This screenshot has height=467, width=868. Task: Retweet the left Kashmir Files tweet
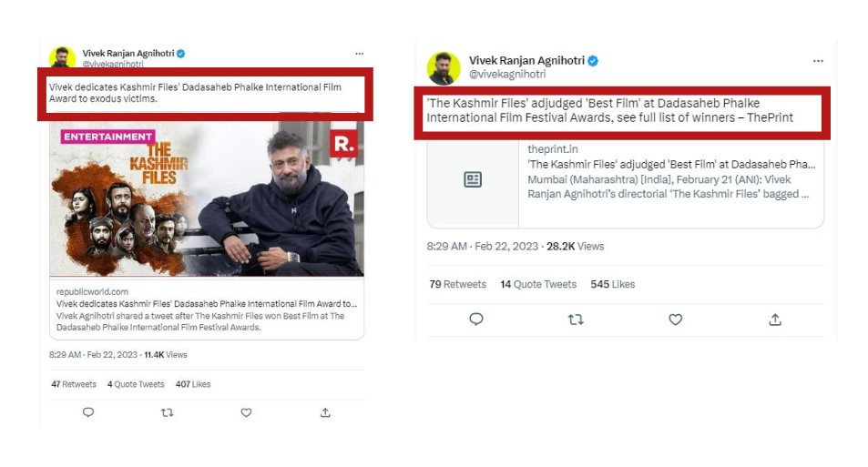coord(167,412)
